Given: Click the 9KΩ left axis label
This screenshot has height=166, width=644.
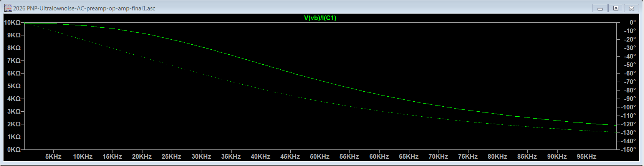Looking at the screenshot, I should pos(14,35).
